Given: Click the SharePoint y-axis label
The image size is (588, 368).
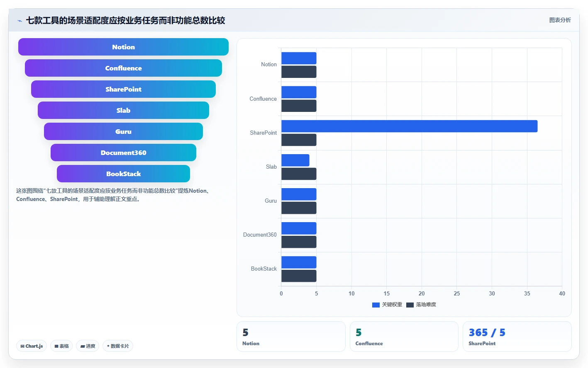Looking at the screenshot, I should (263, 133).
